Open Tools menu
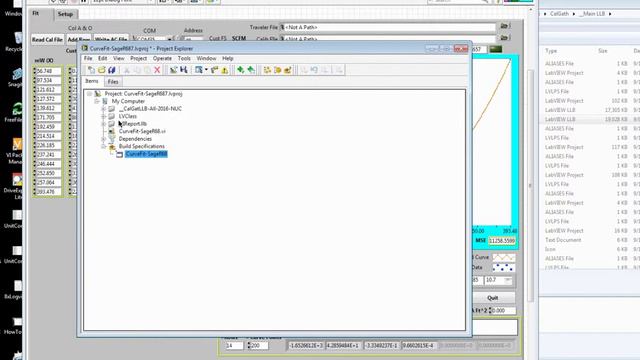The height and width of the screenshot is (360, 640). [184, 58]
